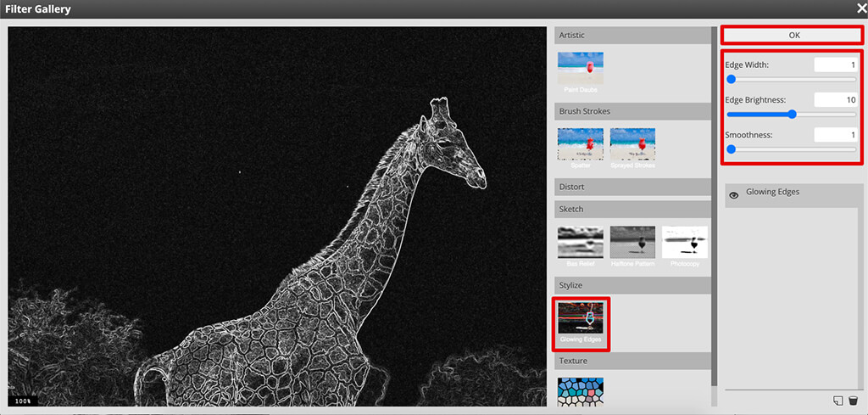Close the Filter Gallery dialog

[861, 8]
